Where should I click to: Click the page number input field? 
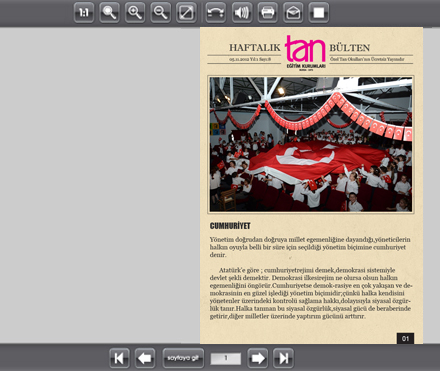[x=226, y=359]
